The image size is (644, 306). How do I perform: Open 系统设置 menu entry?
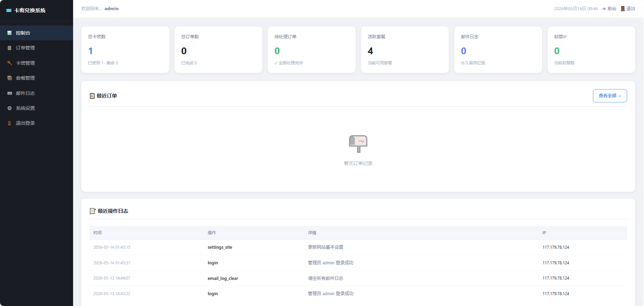(37, 108)
